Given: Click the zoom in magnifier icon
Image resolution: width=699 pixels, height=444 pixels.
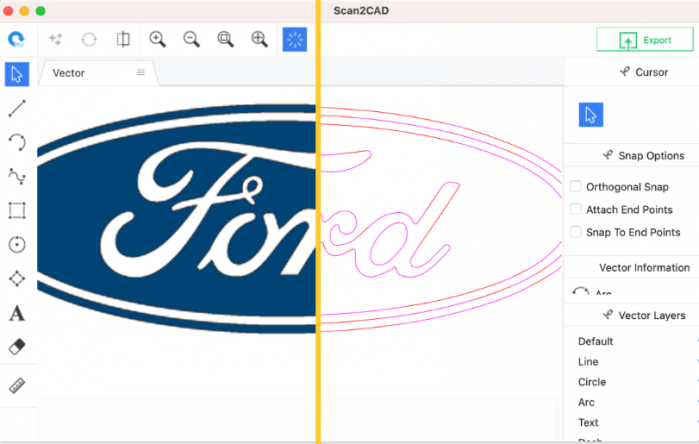Looking at the screenshot, I should pyautogui.click(x=157, y=39).
